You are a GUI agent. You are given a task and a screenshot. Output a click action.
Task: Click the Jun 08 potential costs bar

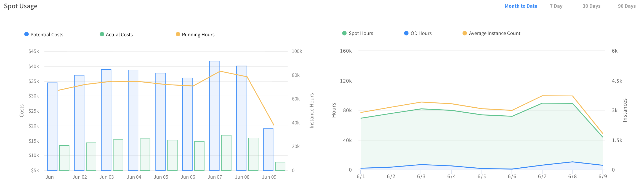pyautogui.click(x=241, y=118)
